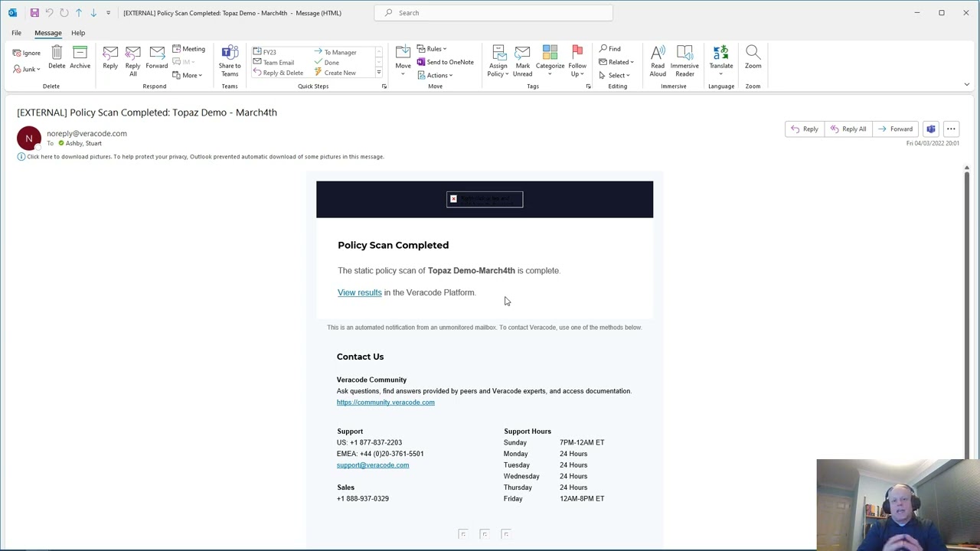Open the Zoom magnifier tool
Image resolution: width=980 pixels, height=551 pixels.
click(753, 57)
